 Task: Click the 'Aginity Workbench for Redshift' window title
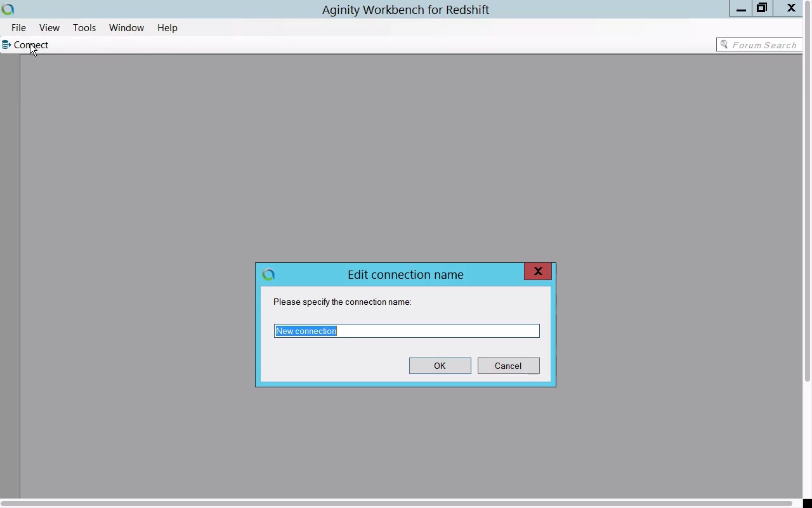(405, 10)
